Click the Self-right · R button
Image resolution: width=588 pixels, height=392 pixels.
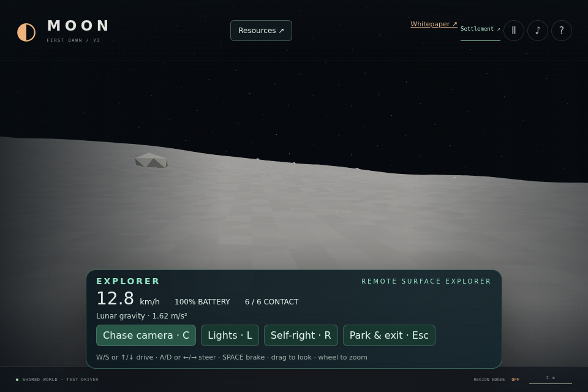301,336
